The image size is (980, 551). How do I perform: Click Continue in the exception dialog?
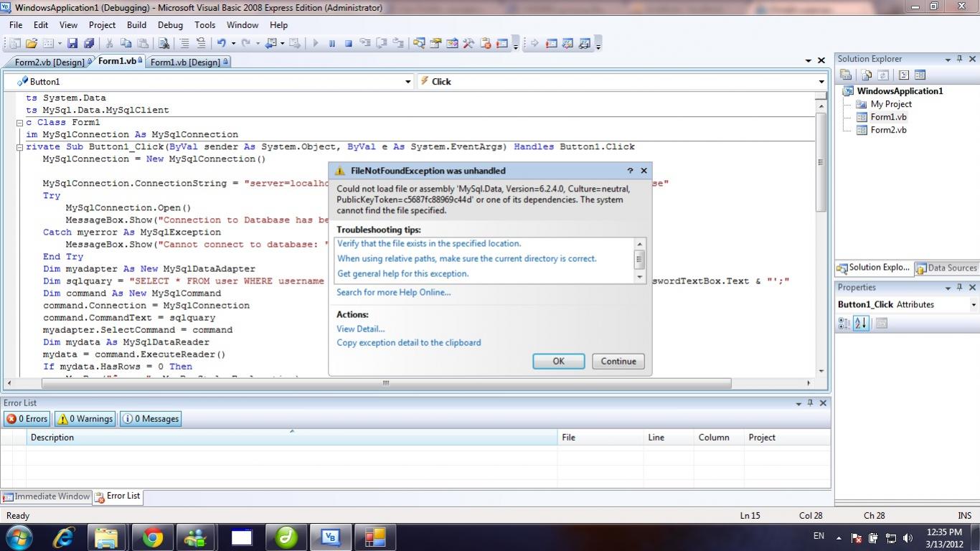pyautogui.click(x=618, y=362)
